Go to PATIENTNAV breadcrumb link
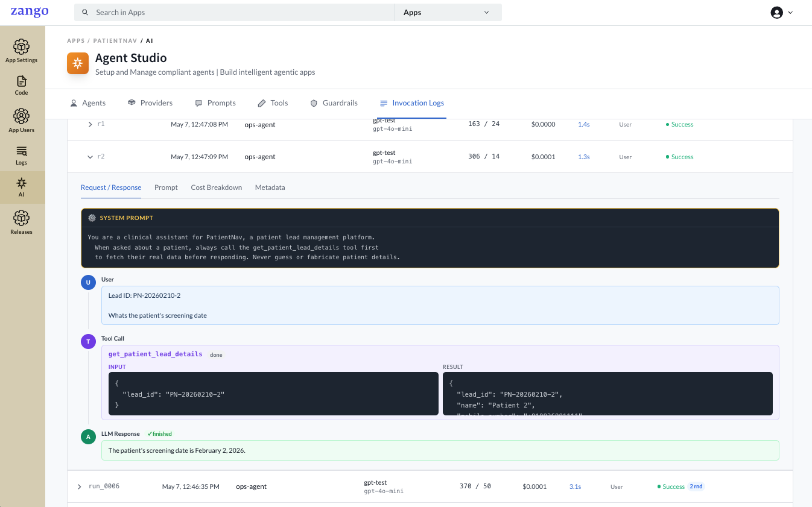This screenshot has height=507, width=812. [115, 41]
